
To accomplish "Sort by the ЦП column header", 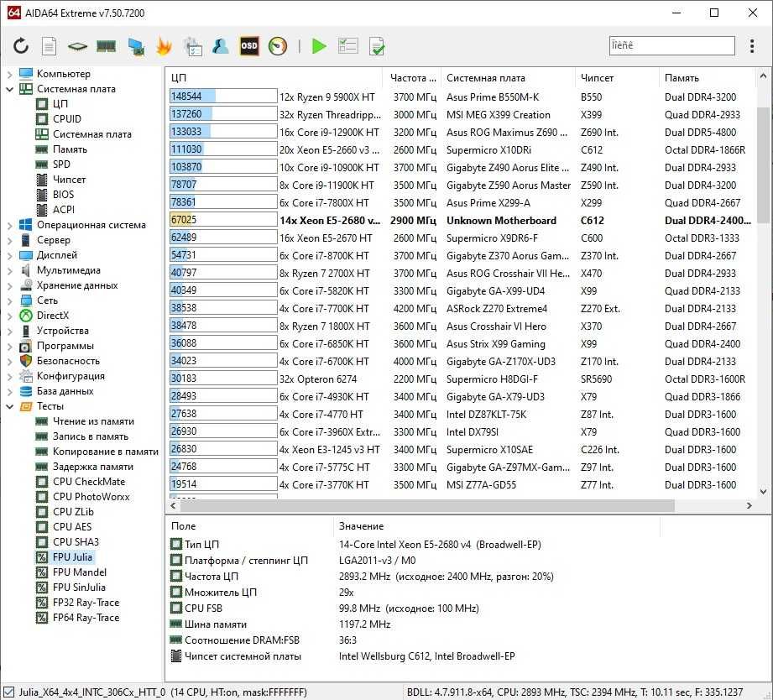I will click(274, 78).
